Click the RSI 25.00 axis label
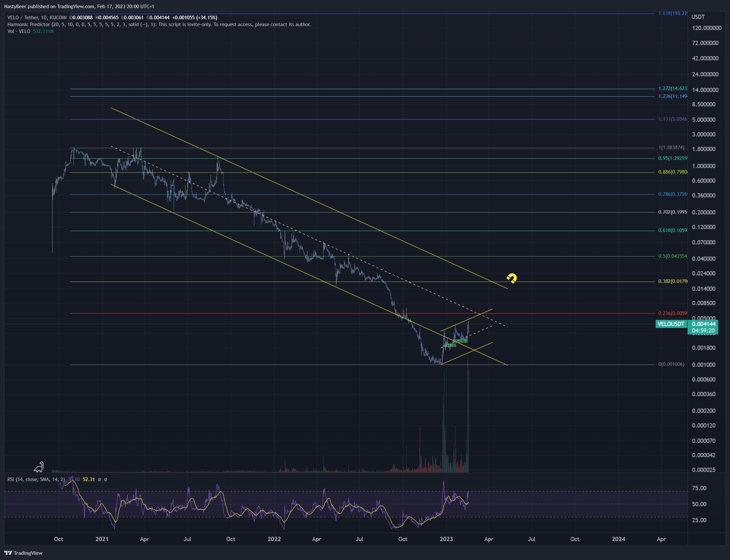Screen dimensions: 730x560 tap(699, 520)
